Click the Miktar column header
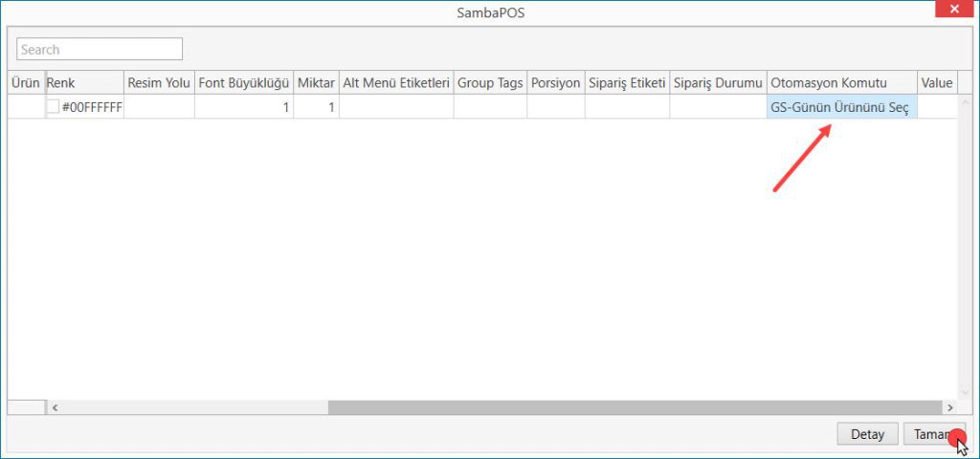The image size is (980, 459). 316,82
